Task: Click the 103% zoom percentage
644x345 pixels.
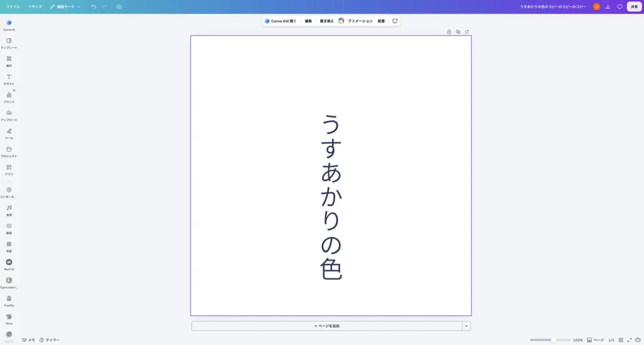Action: [x=578, y=340]
